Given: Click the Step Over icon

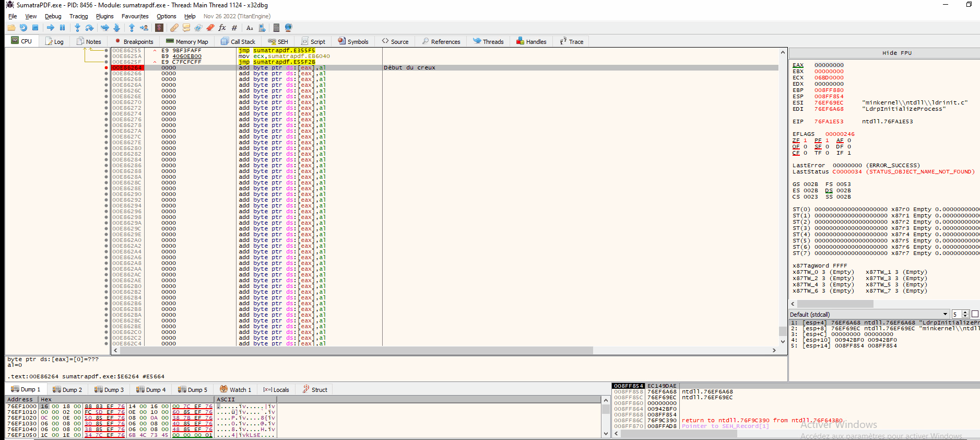Looking at the screenshot, I should pyautogui.click(x=89, y=28).
